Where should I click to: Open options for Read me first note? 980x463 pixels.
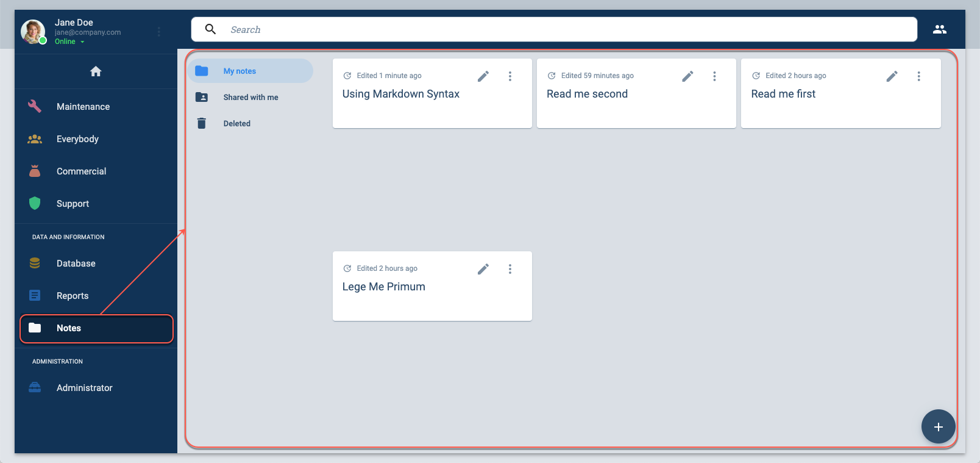pyautogui.click(x=919, y=76)
